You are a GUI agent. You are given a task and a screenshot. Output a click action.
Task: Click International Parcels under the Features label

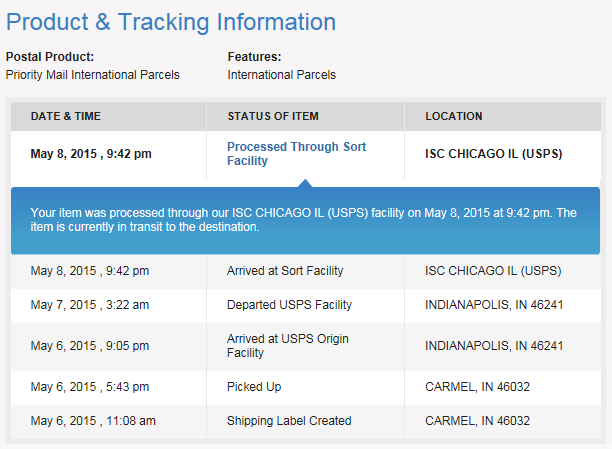tap(282, 75)
